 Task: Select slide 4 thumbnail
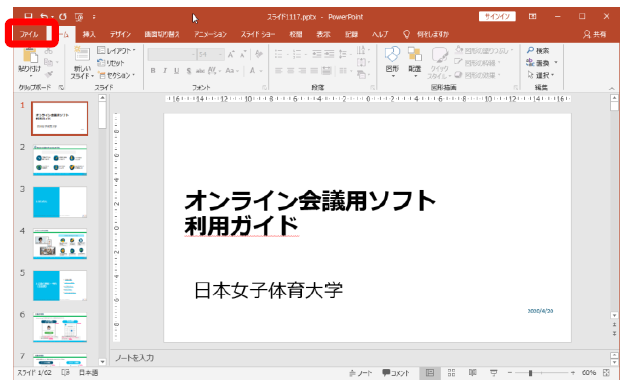tap(60, 244)
